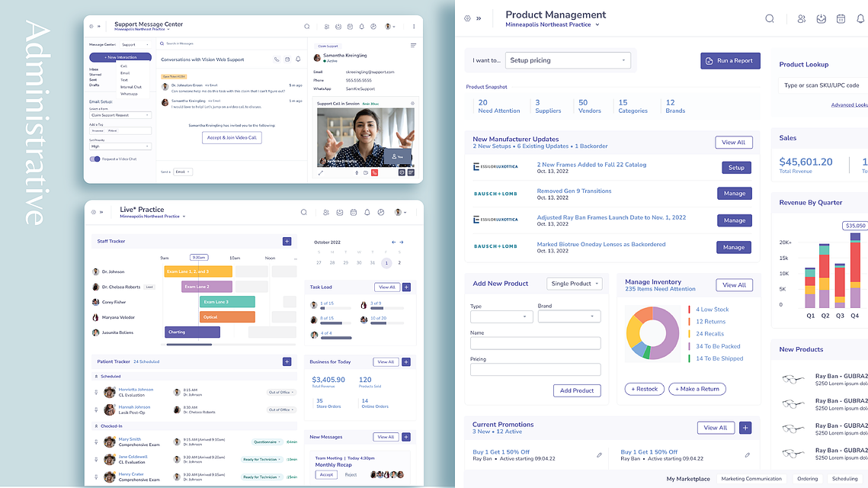
Task: Choose Internal Chat from New Interaction menu
Action: pos(131,87)
